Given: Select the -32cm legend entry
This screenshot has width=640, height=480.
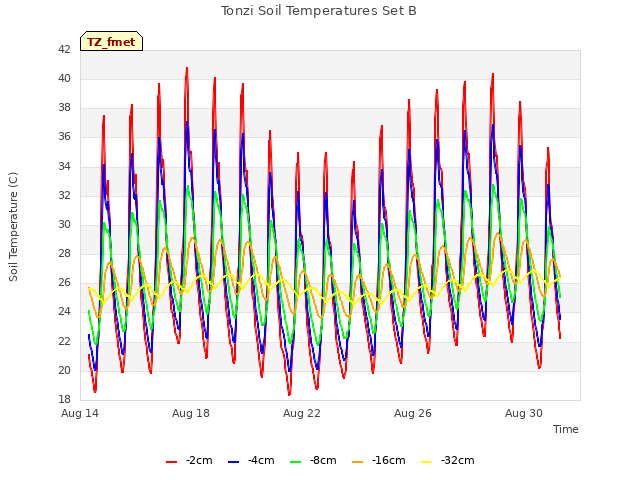Looking at the screenshot, I should 447,460.
